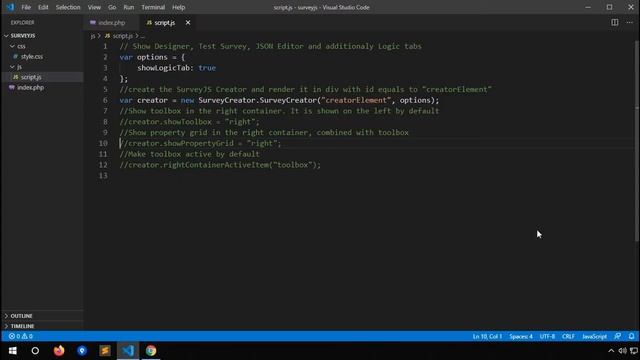The width and height of the screenshot is (640, 360).
Task: Change encoding via UTF-8 status item
Action: 547,336
